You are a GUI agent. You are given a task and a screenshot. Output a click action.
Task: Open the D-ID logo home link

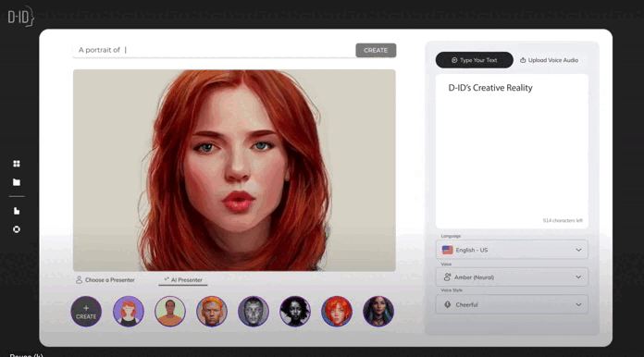coord(20,18)
